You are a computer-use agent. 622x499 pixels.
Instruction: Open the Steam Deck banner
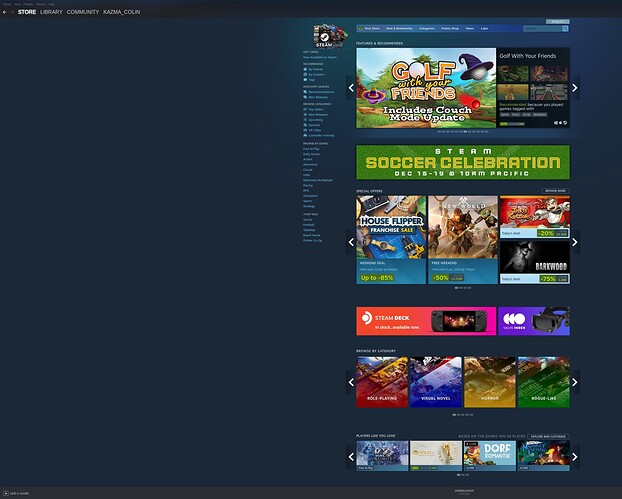point(426,321)
